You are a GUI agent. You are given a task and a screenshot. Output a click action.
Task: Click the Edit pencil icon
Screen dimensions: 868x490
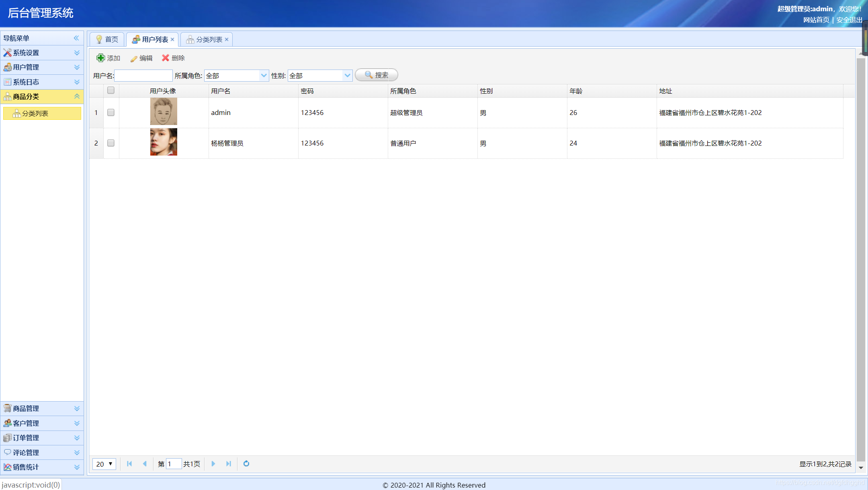tap(134, 59)
